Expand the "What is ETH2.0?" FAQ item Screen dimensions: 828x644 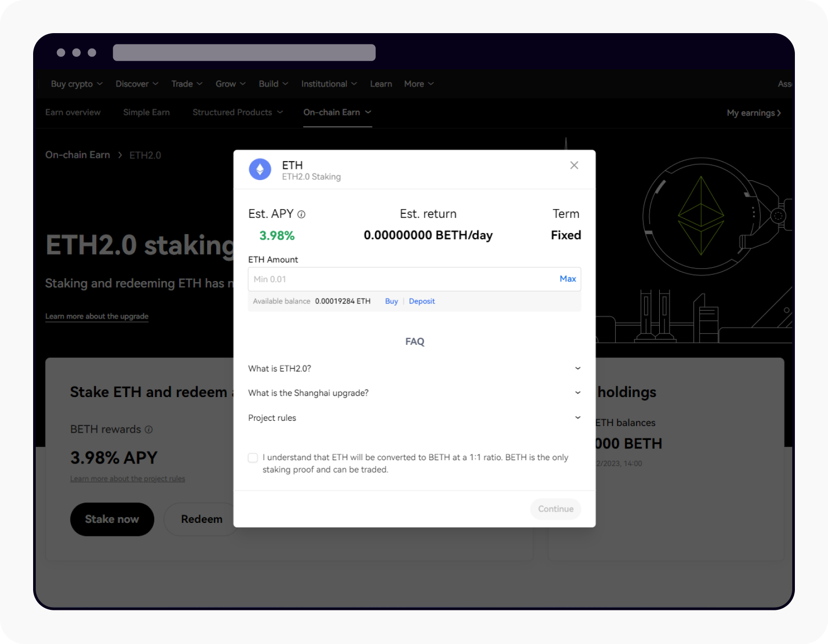tap(578, 368)
